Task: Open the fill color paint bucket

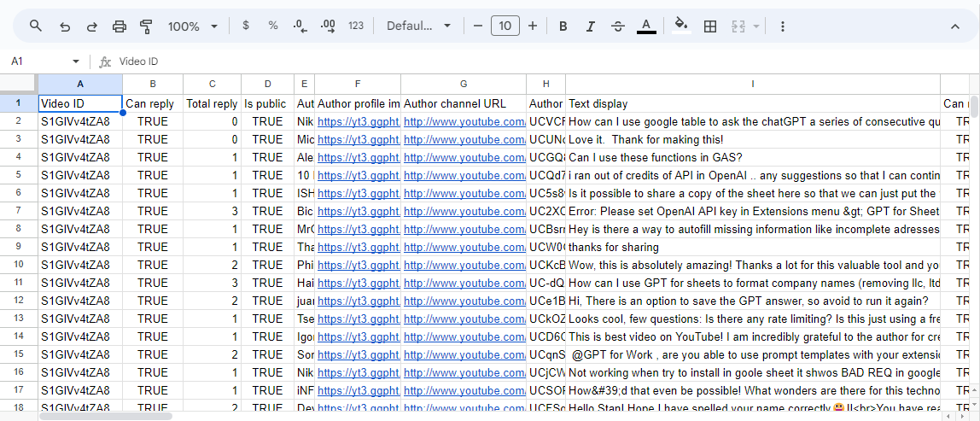Action: [x=680, y=26]
